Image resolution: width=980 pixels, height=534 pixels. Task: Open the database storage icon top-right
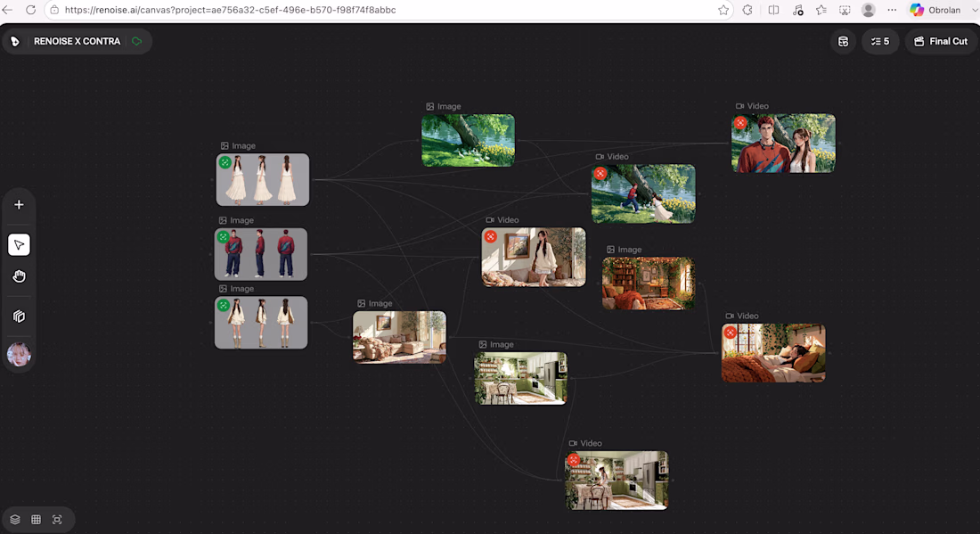click(x=843, y=41)
